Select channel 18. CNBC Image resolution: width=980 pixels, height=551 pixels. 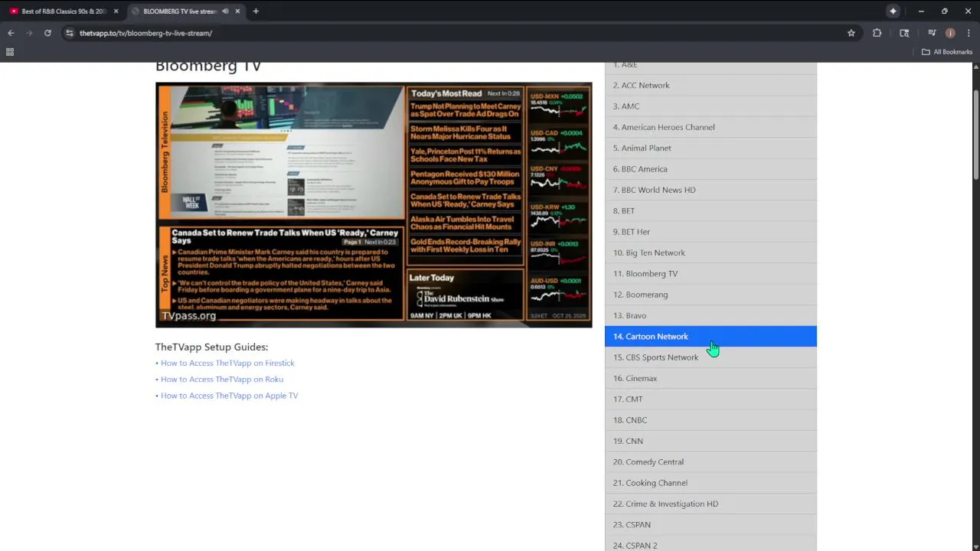click(x=710, y=420)
